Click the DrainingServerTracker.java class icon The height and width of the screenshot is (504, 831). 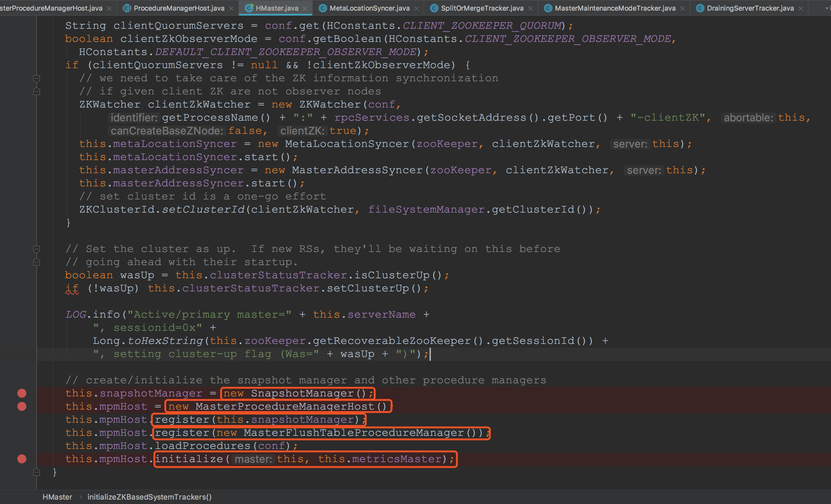(x=700, y=8)
